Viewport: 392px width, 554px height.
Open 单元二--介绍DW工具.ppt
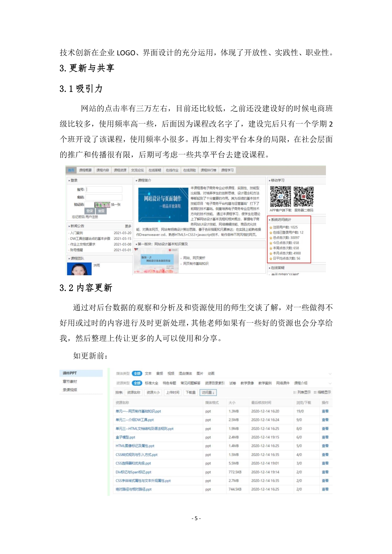(x=135, y=420)
